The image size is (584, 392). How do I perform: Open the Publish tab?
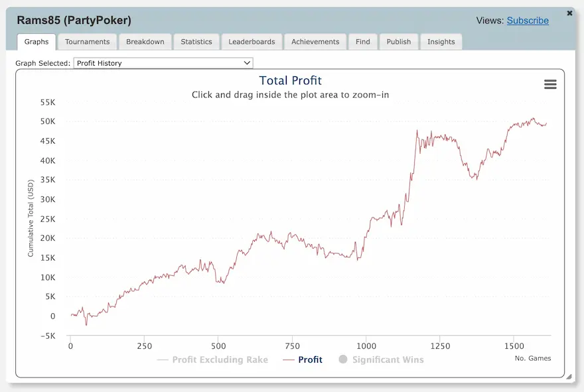[x=399, y=42]
